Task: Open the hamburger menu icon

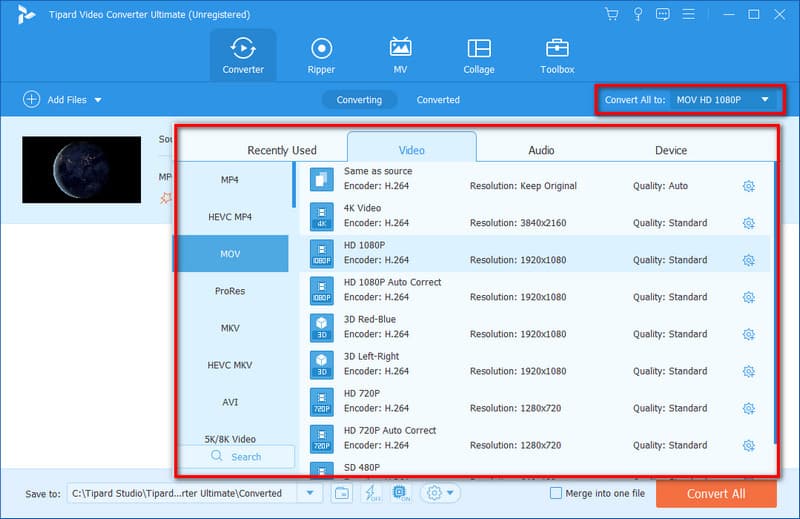Action: [689, 14]
